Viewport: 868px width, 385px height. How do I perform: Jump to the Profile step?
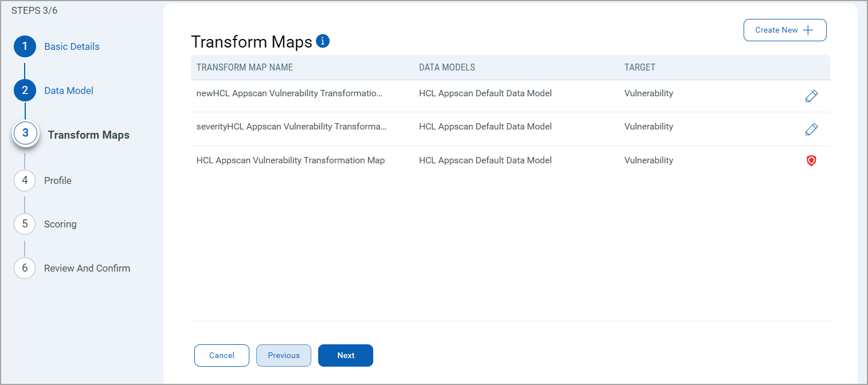pyautogui.click(x=58, y=180)
